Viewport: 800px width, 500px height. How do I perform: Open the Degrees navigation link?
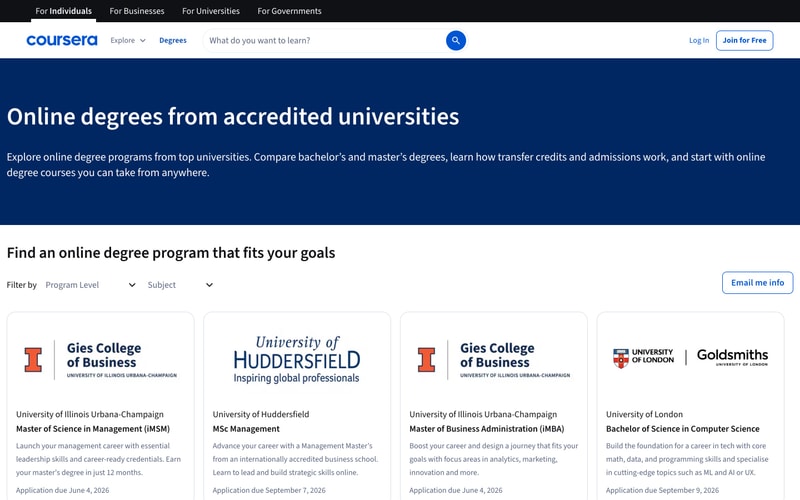pos(173,40)
